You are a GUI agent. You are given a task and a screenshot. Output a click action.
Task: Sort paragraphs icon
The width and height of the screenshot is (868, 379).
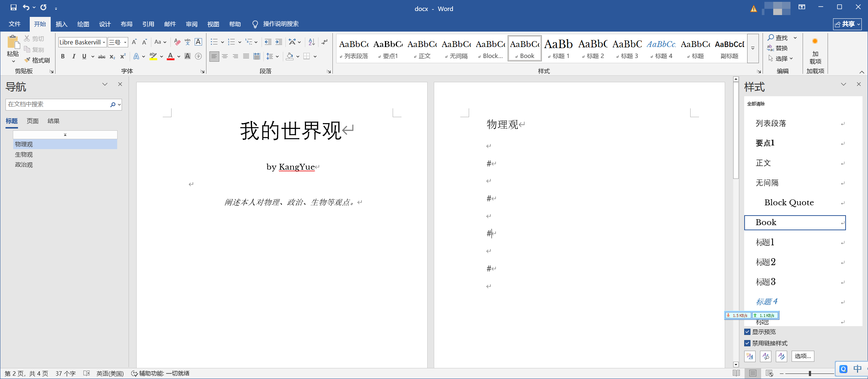click(311, 42)
